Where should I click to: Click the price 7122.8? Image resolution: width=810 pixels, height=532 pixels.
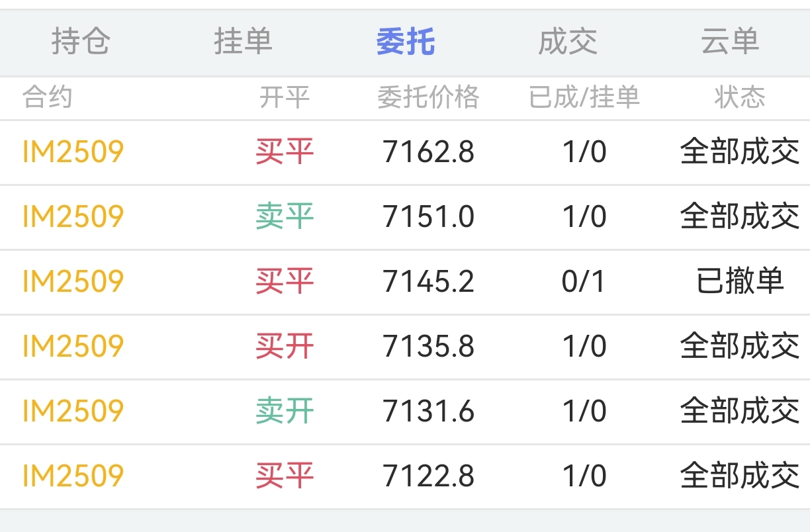click(x=428, y=476)
